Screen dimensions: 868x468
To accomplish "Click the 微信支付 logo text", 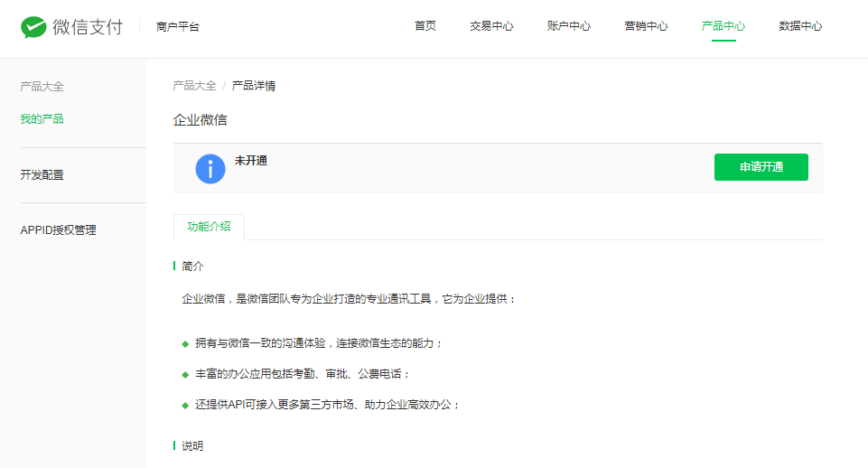I will click(x=88, y=26).
